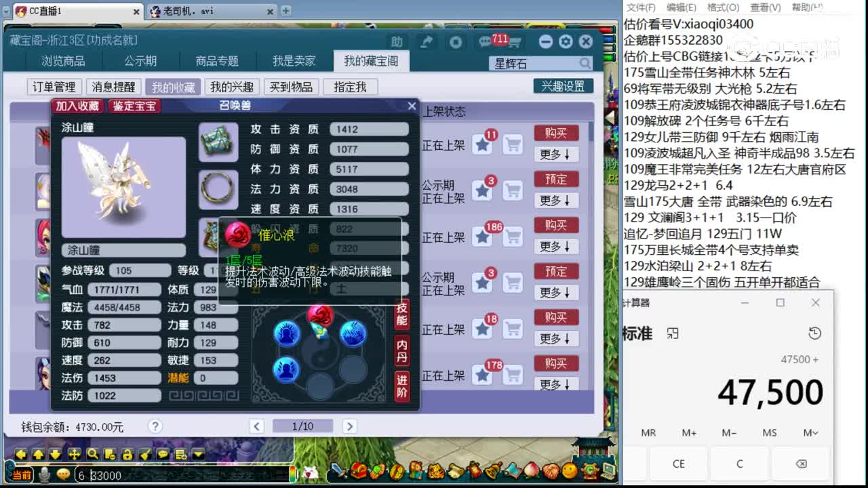Viewport: 868px width, 488px height.
Task: Open calculator history clock icon
Action: tap(815, 333)
